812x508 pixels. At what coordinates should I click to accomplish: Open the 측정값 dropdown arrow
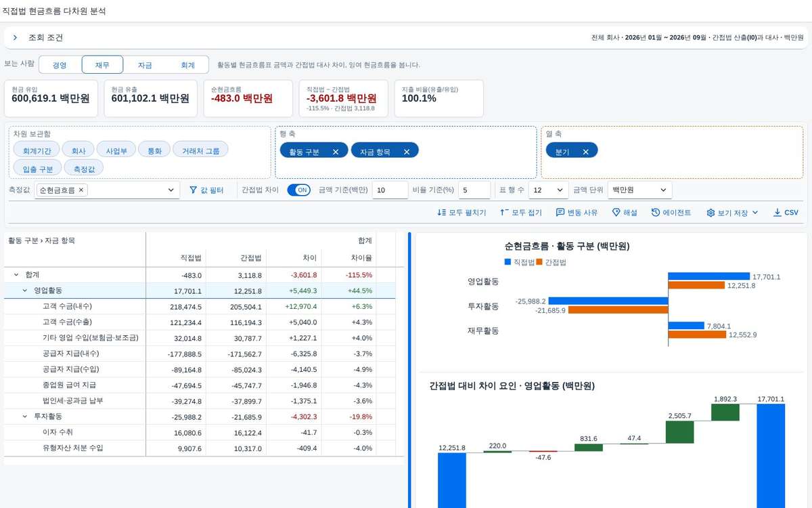point(171,190)
